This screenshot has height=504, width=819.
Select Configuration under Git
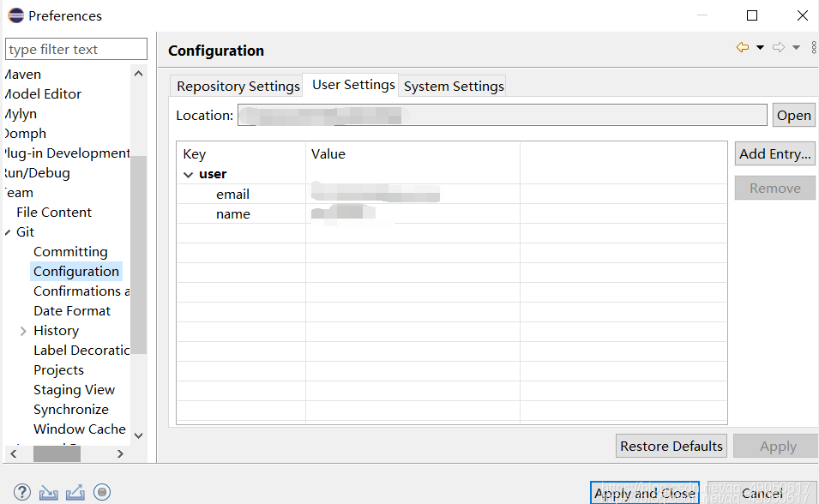click(76, 272)
